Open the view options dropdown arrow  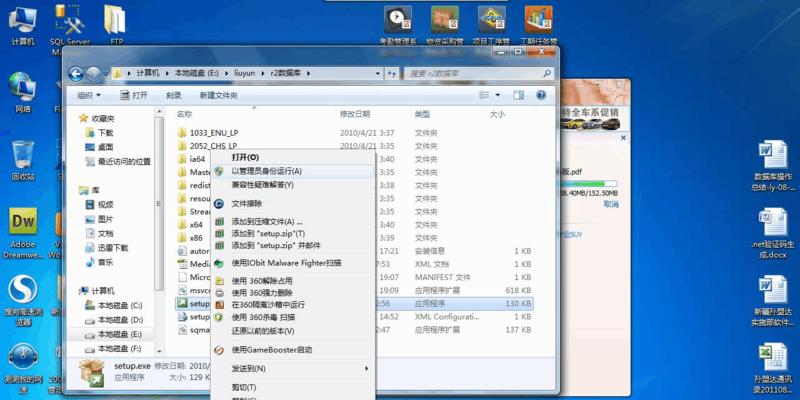(498, 95)
